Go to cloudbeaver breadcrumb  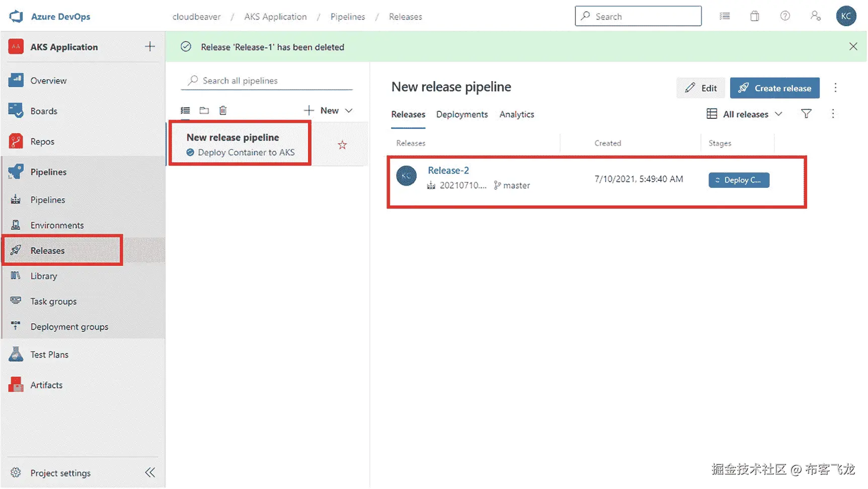(x=196, y=17)
